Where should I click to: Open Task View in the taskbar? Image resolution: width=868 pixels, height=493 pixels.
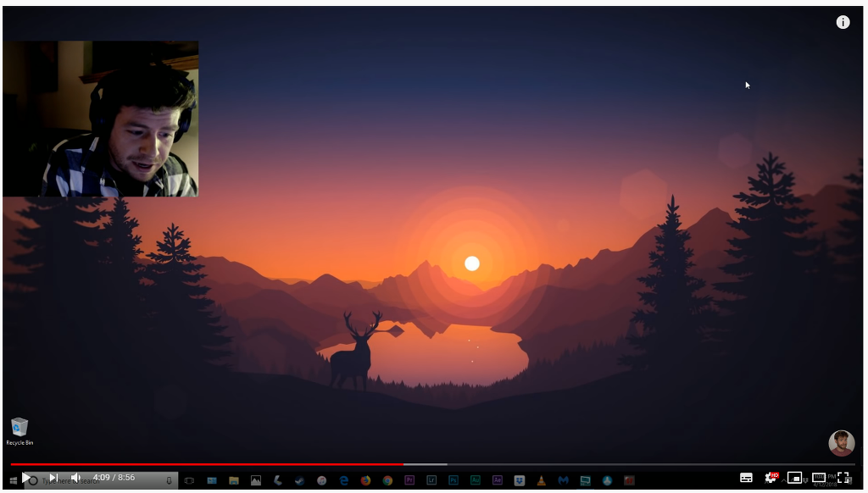(x=189, y=481)
